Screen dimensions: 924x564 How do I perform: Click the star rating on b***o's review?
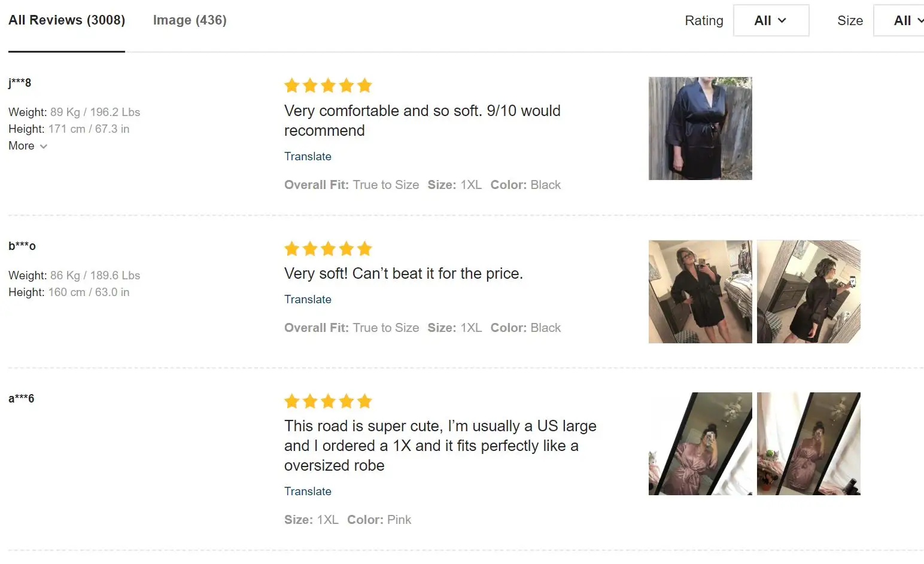(328, 249)
